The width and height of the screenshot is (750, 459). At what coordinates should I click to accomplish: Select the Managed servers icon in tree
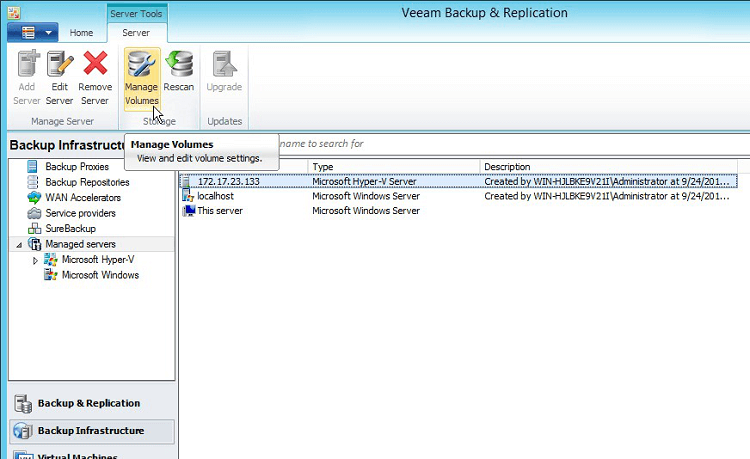pyautogui.click(x=34, y=244)
